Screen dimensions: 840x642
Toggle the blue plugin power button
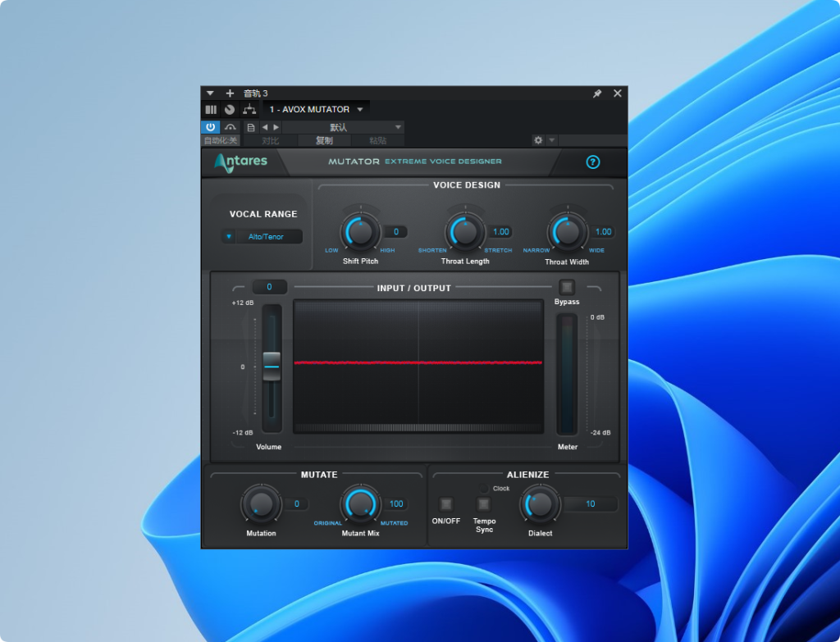[x=211, y=127]
